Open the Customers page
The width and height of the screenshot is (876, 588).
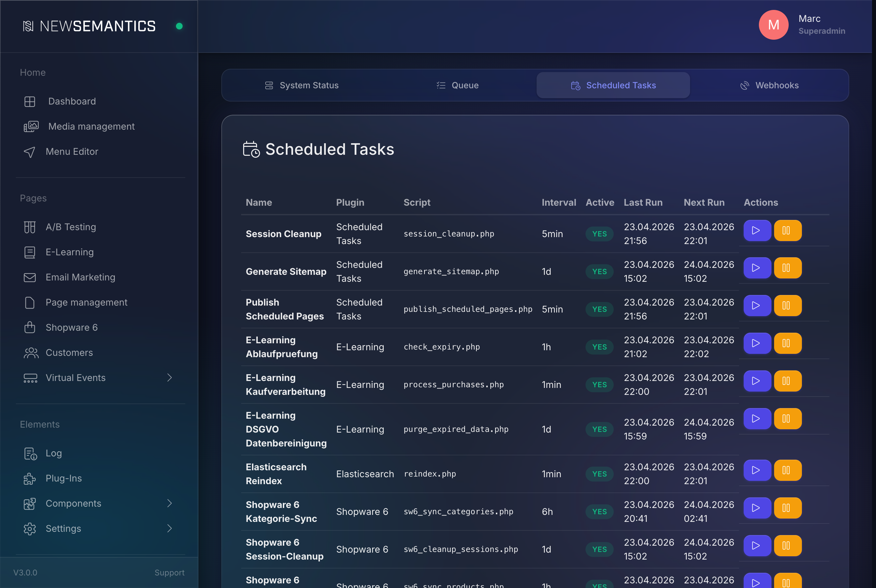click(59, 353)
